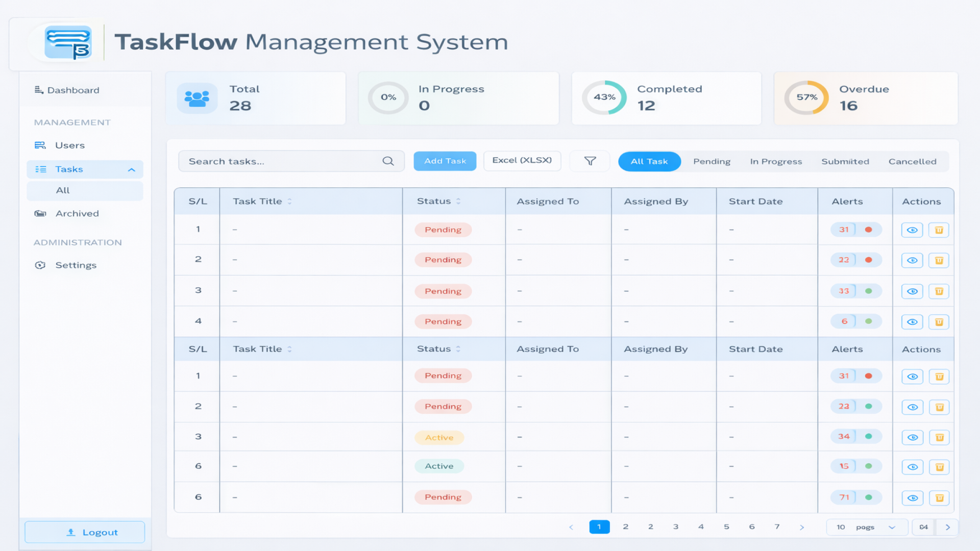Switch to the Cancelled tab
This screenshot has height=551, width=980.
click(x=912, y=162)
